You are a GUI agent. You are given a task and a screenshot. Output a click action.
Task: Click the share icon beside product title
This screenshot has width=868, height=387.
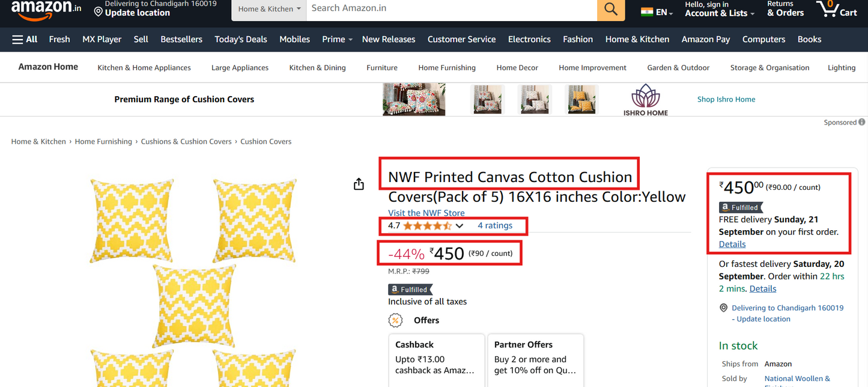[x=359, y=184]
